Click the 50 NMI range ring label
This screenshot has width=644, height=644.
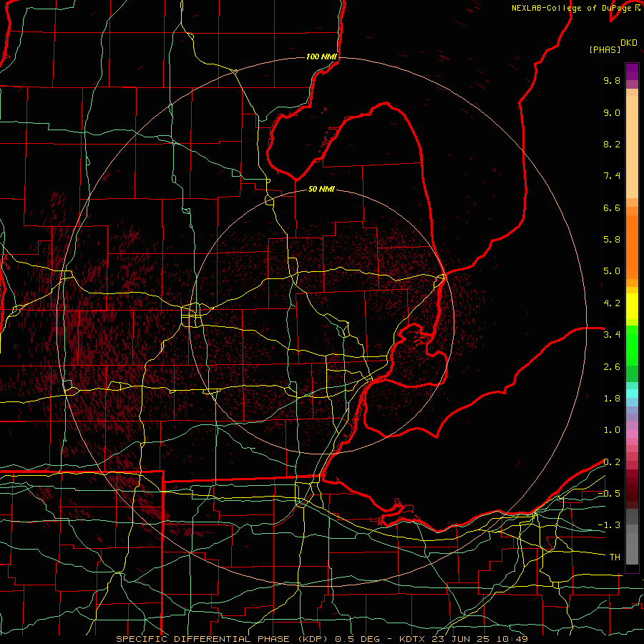(321, 189)
